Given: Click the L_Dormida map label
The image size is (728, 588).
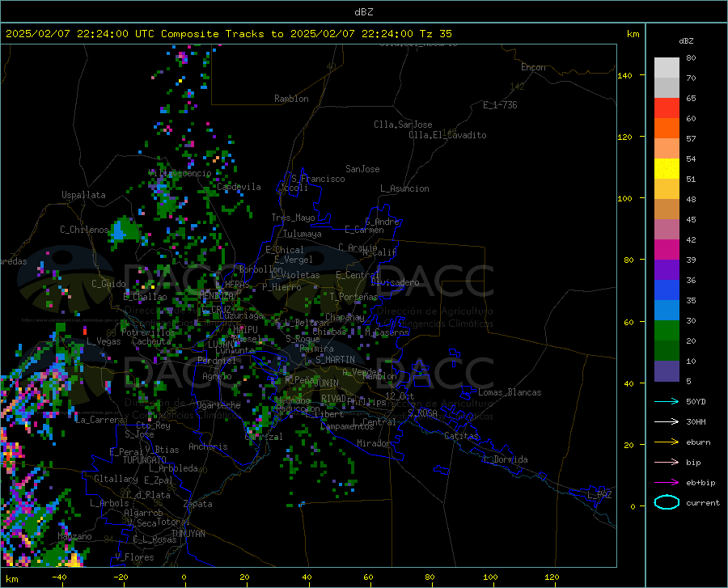Looking at the screenshot, I should pos(505,459).
